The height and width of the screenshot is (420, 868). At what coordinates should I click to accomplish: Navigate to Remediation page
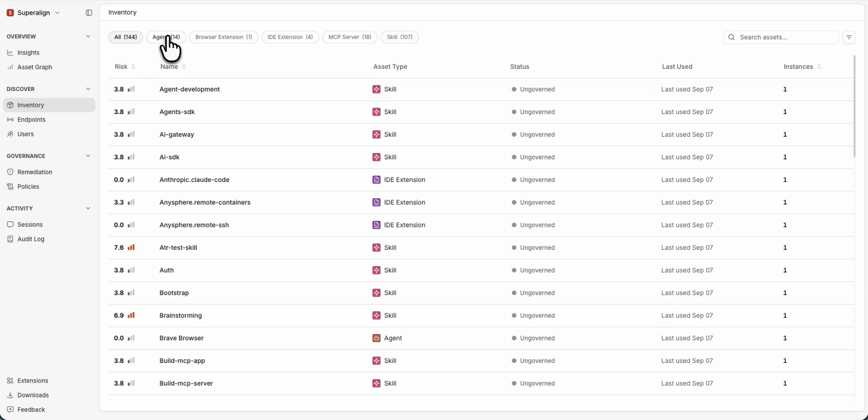[x=49, y=172]
